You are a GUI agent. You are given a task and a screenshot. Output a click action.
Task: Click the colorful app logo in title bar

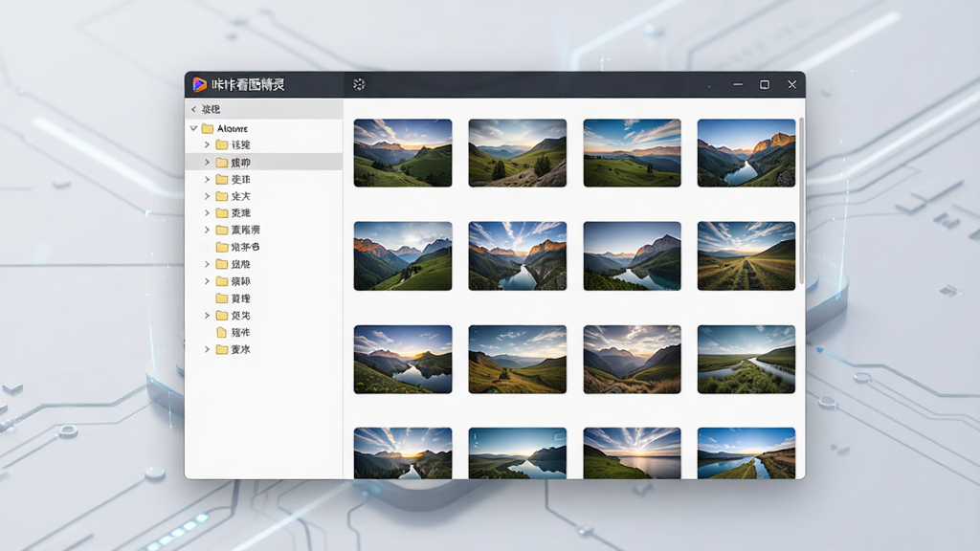[x=199, y=84]
